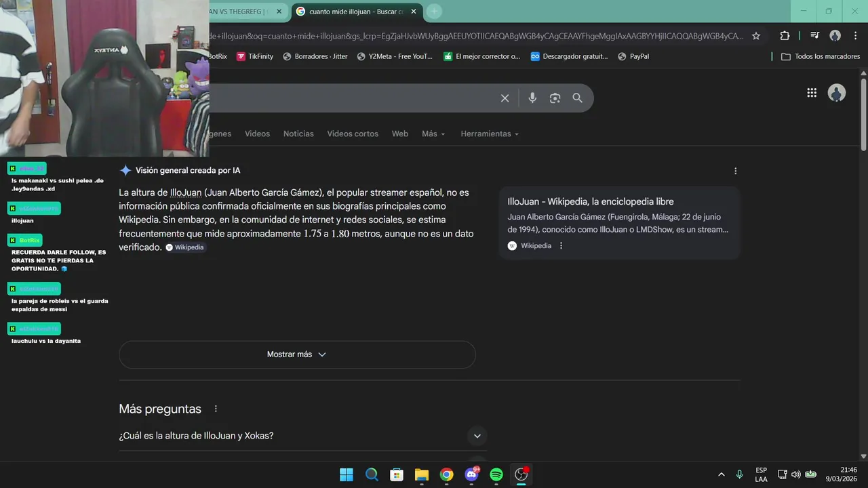The height and width of the screenshot is (488, 868).
Task: Launch Microsoft Store from the taskbar
Action: 397,474
